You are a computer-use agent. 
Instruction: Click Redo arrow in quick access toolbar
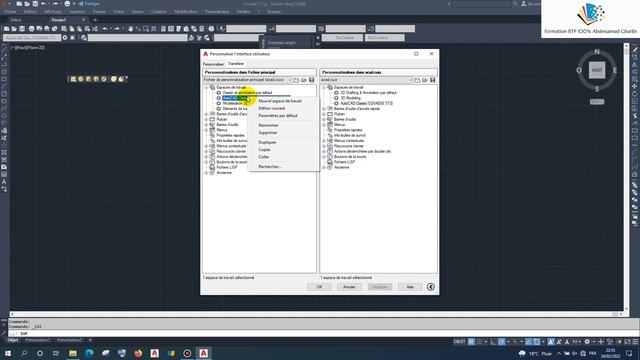point(55,4)
